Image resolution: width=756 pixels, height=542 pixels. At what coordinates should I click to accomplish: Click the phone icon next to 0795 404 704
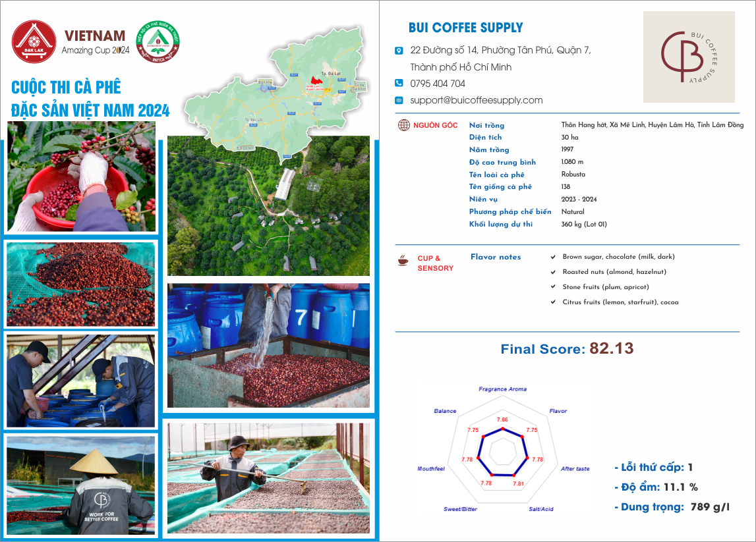coord(399,83)
